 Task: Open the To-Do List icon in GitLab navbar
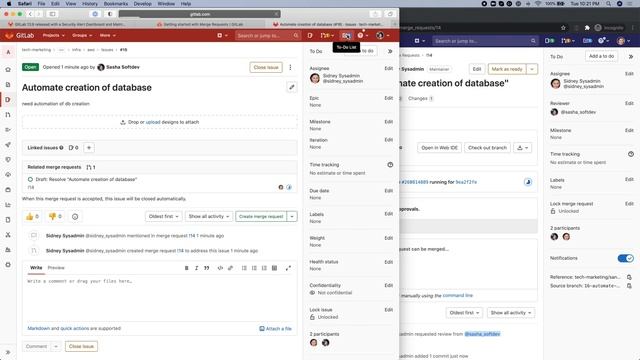pyautogui.click(x=346, y=36)
